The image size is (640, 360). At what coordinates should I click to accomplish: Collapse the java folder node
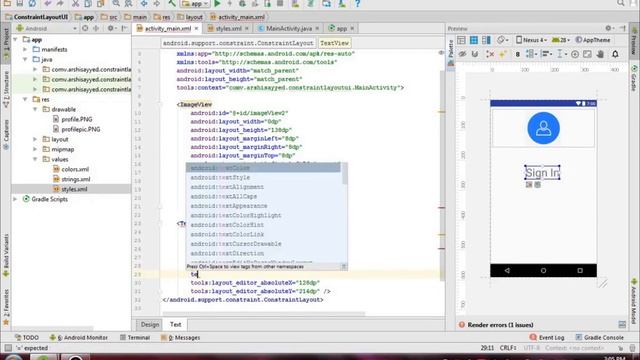click(25, 60)
